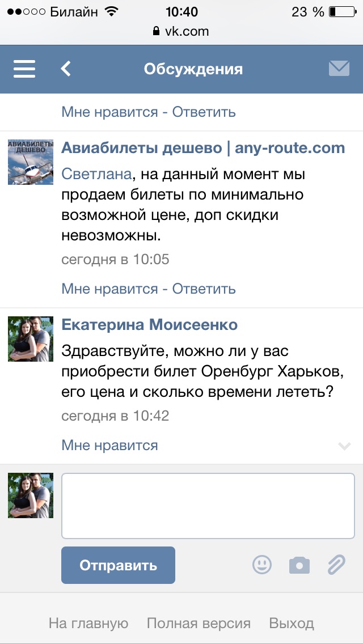Click inside the empty comment text box
Image resolution: width=363 pixels, height=644 pixels.
point(208,506)
